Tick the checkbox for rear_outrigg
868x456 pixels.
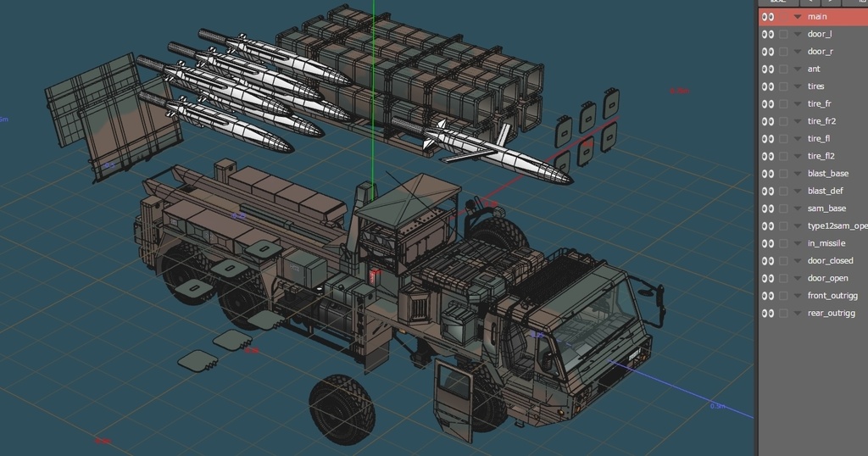click(x=783, y=314)
